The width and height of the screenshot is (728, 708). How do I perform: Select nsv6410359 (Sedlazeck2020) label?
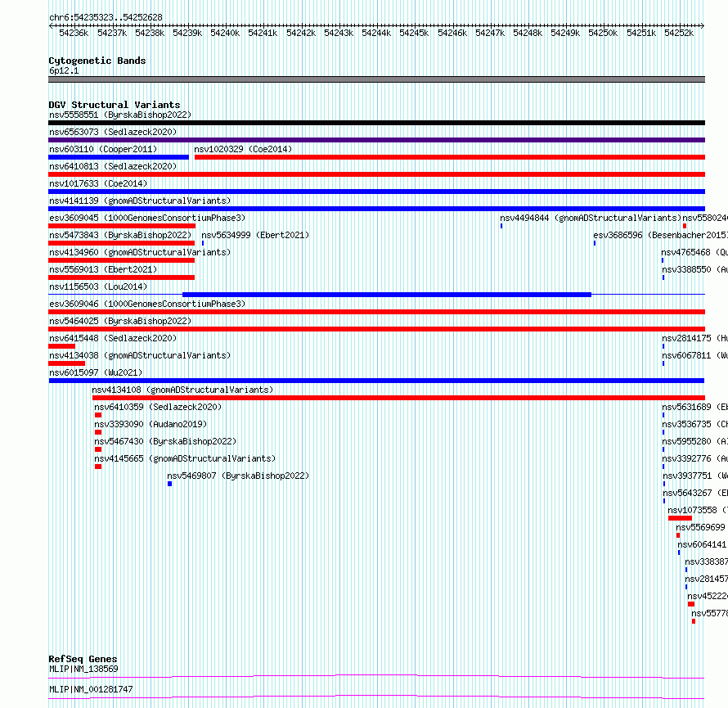click(158, 407)
